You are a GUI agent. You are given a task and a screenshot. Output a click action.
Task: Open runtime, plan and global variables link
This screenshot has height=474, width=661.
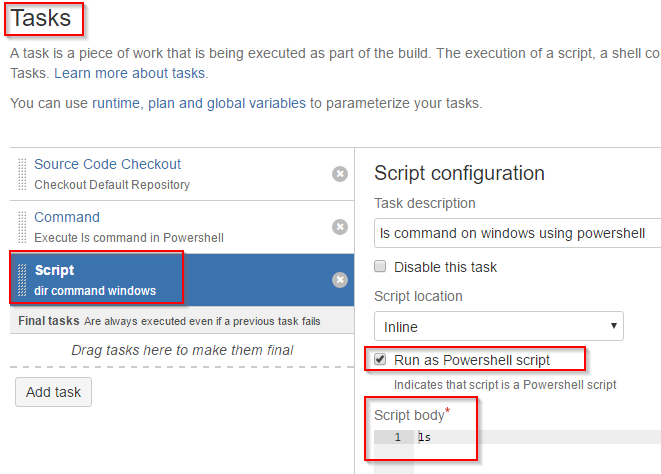199,103
